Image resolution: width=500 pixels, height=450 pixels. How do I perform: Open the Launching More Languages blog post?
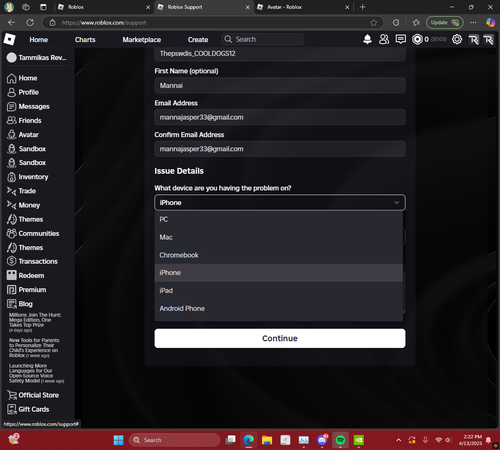[36, 373]
